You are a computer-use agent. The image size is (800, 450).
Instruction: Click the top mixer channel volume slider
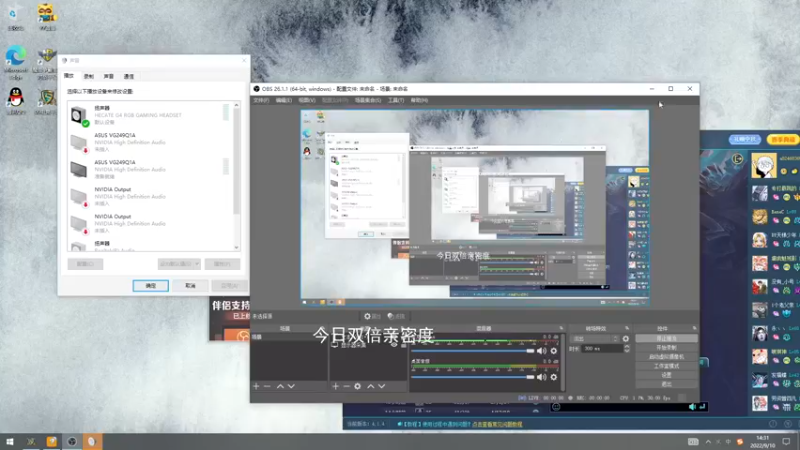[x=472, y=351]
